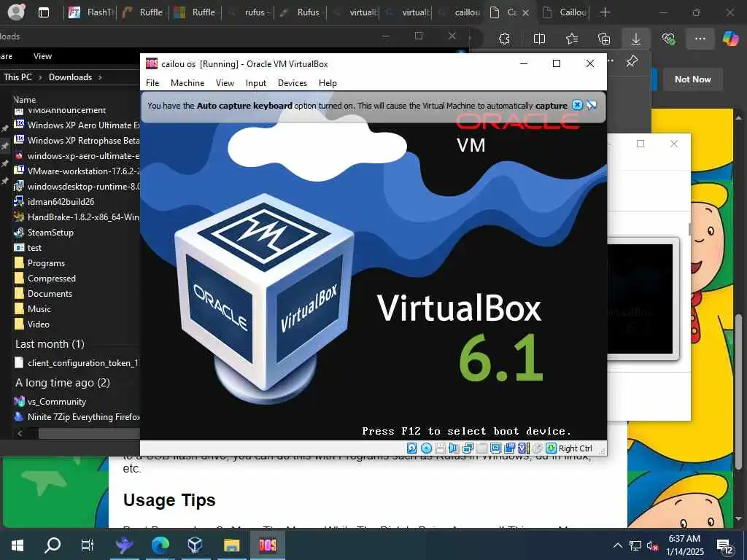Click the optical drive indicator in VirtualBox status bar

pyautogui.click(x=426, y=448)
